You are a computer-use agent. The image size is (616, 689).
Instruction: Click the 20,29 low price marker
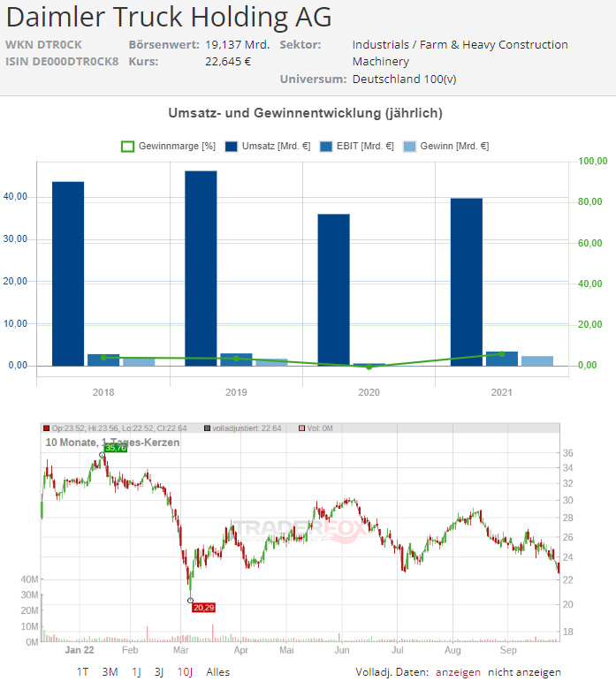(x=203, y=608)
